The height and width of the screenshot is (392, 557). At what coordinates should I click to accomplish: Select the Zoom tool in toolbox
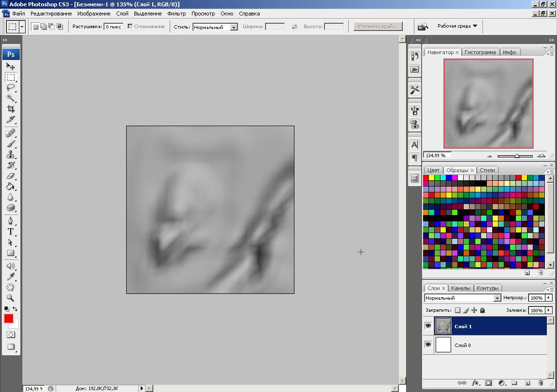[11, 298]
